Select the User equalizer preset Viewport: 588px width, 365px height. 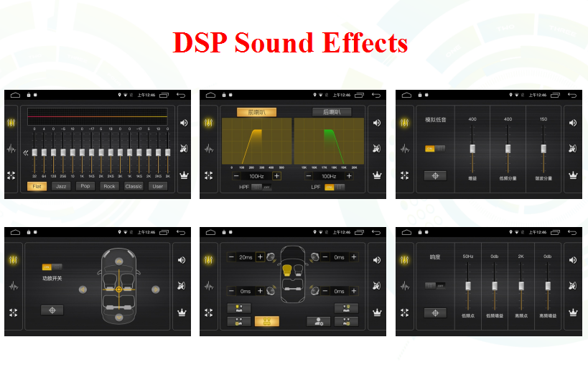point(158,186)
